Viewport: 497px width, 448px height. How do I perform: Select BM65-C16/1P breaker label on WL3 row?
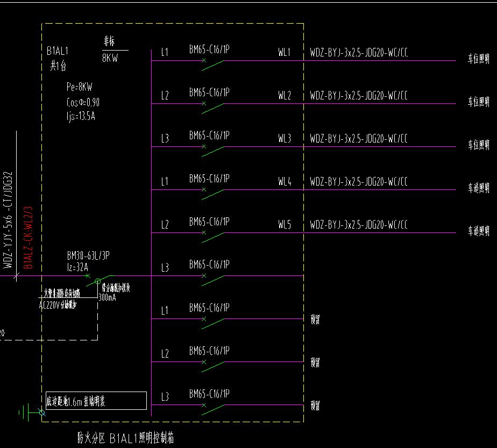[x=209, y=136]
